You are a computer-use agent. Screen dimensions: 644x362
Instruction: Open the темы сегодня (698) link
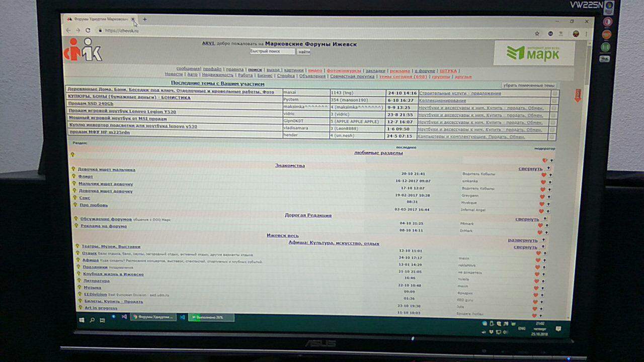[x=403, y=77]
